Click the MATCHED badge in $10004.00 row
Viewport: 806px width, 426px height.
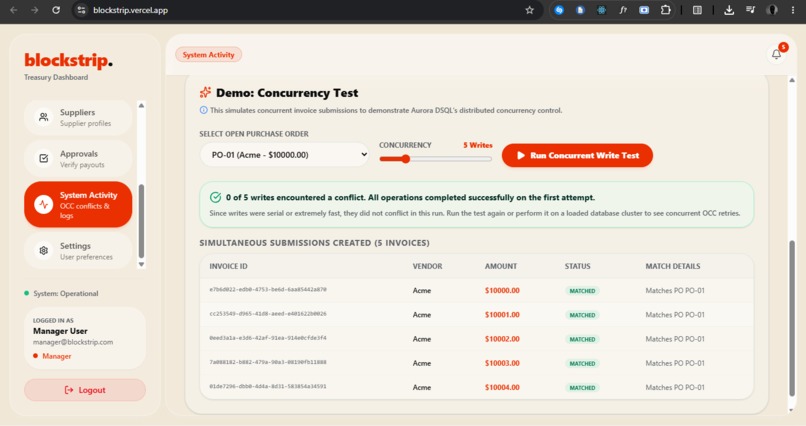tap(582, 387)
